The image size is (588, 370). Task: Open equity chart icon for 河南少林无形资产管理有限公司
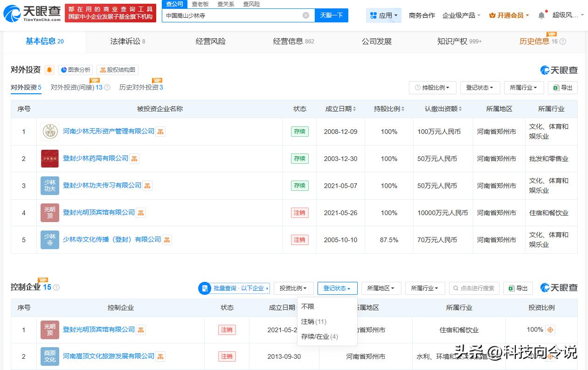[x=160, y=132]
